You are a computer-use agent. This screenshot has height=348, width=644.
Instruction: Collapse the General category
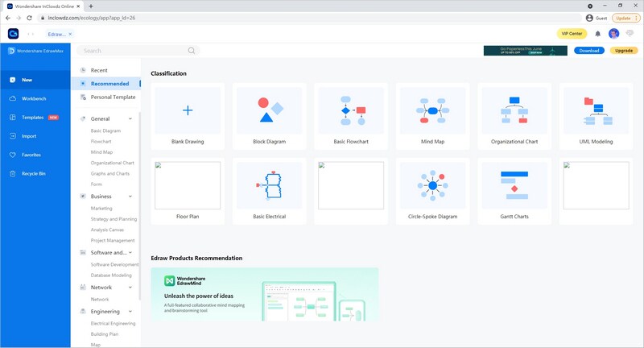(x=130, y=118)
